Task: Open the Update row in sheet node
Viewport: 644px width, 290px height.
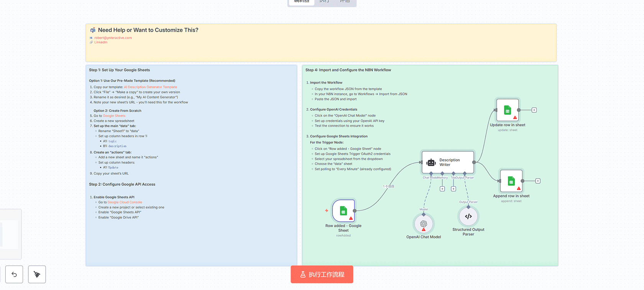Action: (507, 110)
